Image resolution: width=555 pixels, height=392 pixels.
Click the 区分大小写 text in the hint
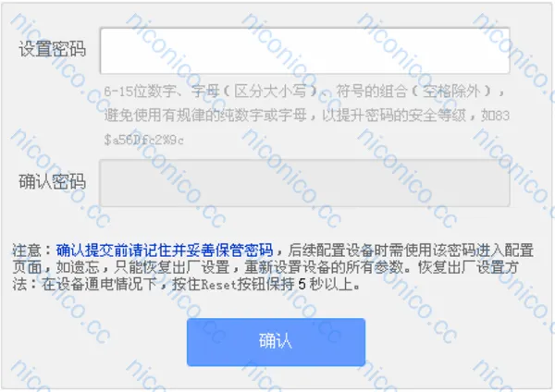(x=270, y=92)
